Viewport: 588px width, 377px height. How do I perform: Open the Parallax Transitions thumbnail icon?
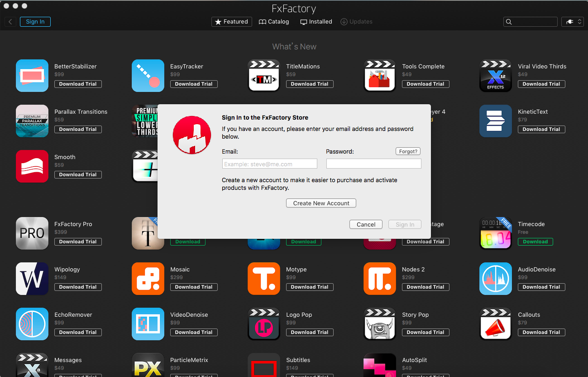point(32,121)
